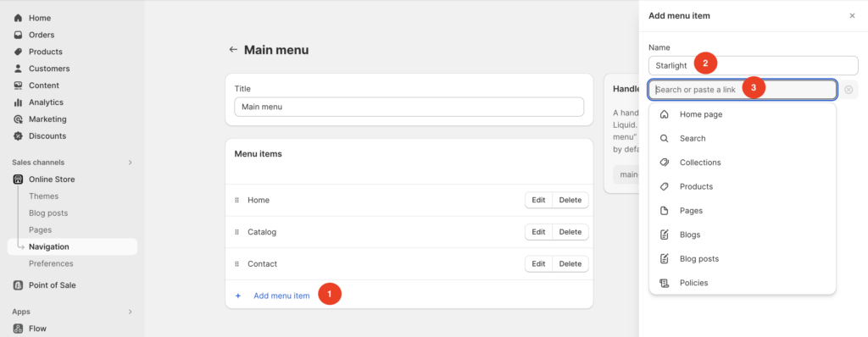This screenshot has width=868, height=337.
Task: Click the plus icon before Add menu item
Action: coord(238,296)
